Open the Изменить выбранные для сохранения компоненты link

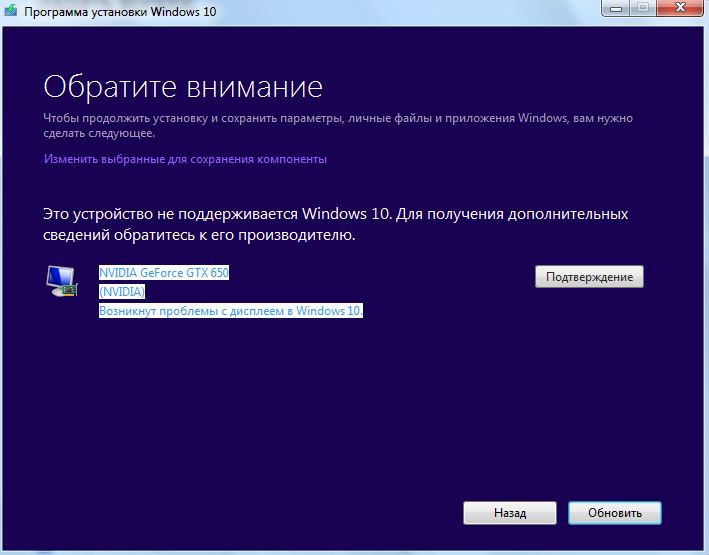[x=185, y=159]
